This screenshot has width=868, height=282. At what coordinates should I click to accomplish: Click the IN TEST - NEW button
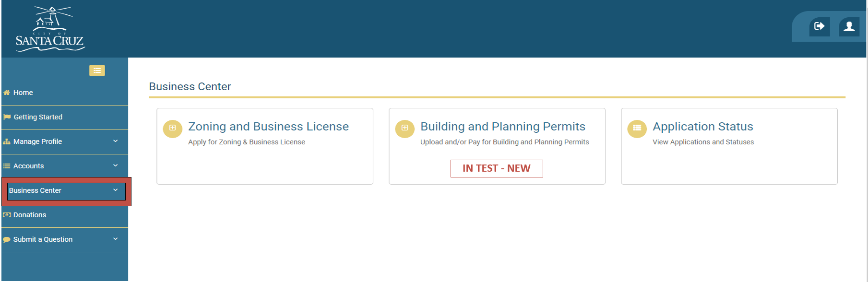[497, 168]
